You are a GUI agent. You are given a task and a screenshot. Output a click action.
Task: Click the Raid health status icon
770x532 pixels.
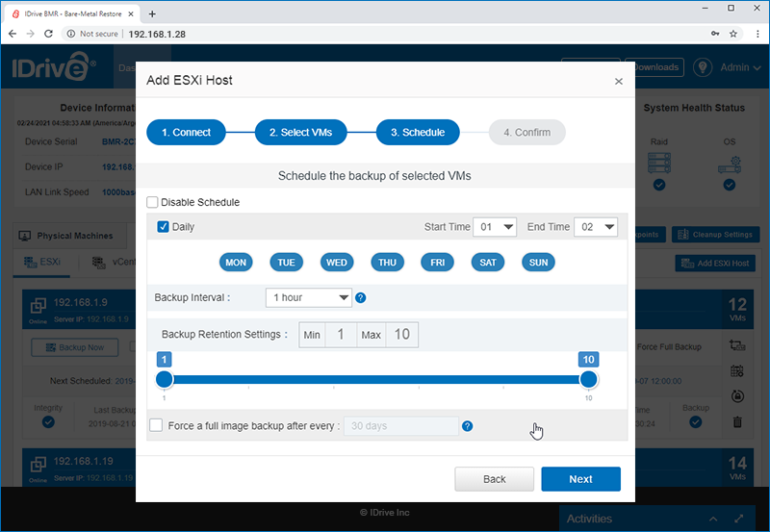pos(659,163)
